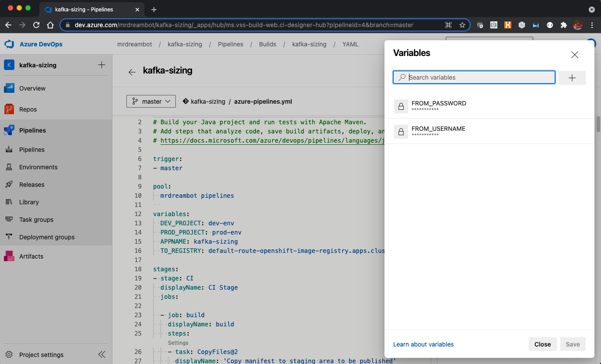This screenshot has height=364, width=601.
Task: Click YAML breadcrumb
Action: [350, 44]
